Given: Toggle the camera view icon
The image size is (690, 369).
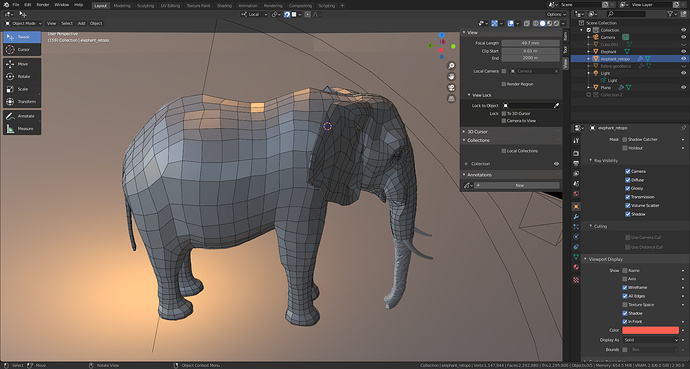Looking at the screenshot, I should point(451,88).
